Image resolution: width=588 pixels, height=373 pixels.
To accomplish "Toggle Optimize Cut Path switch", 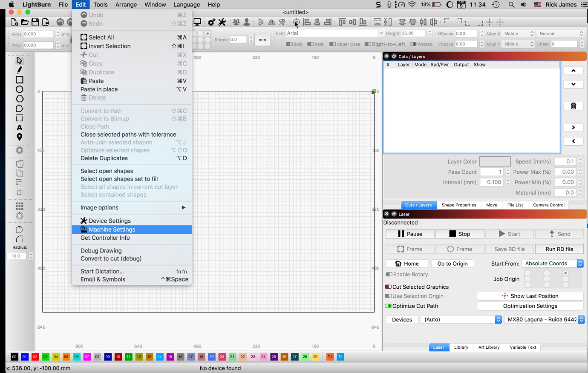I will (x=388, y=306).
